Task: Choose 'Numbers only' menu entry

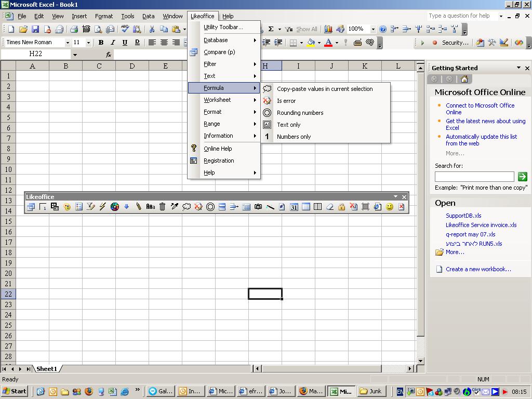Action: [x=326, y=137]
